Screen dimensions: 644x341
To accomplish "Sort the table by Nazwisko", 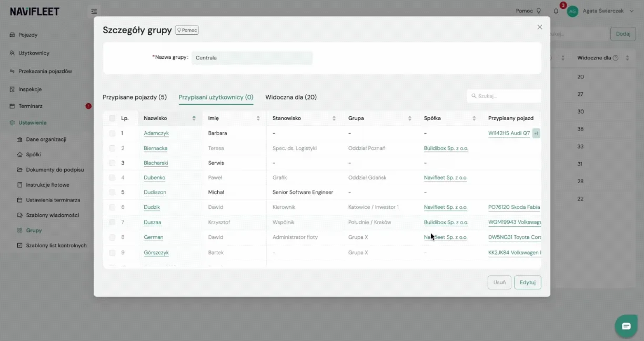I will tap(194, 118).
